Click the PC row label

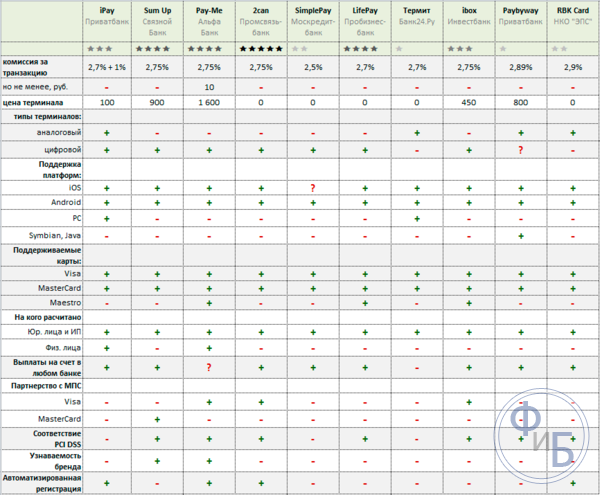[77, 218]
